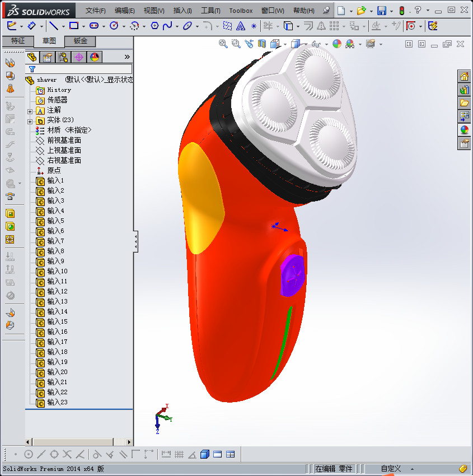The width and height of the screenshot is (473, 476).
Task: Open the status bar 自定义 dropdown arrow
Action: click(412, 469)
